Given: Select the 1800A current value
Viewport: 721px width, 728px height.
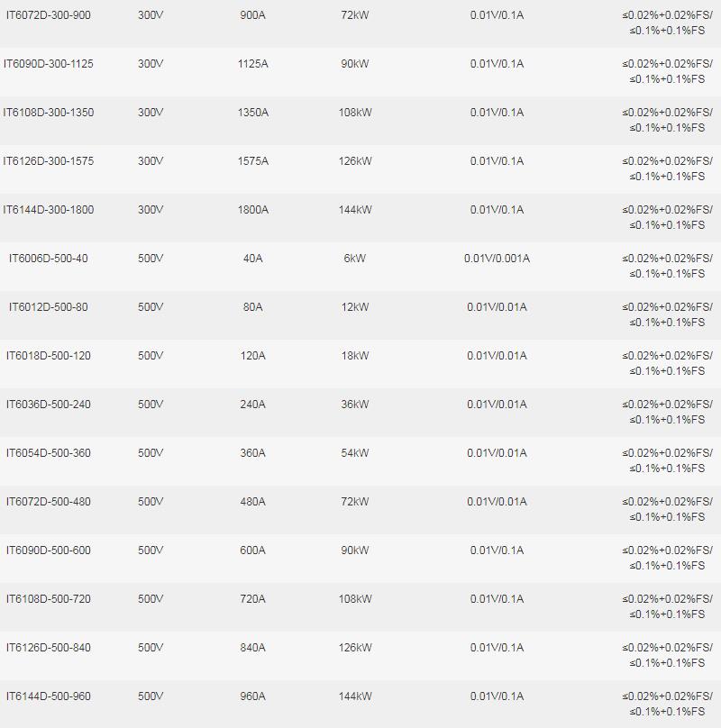Looking at the screenshot, I should pos(253,210).
